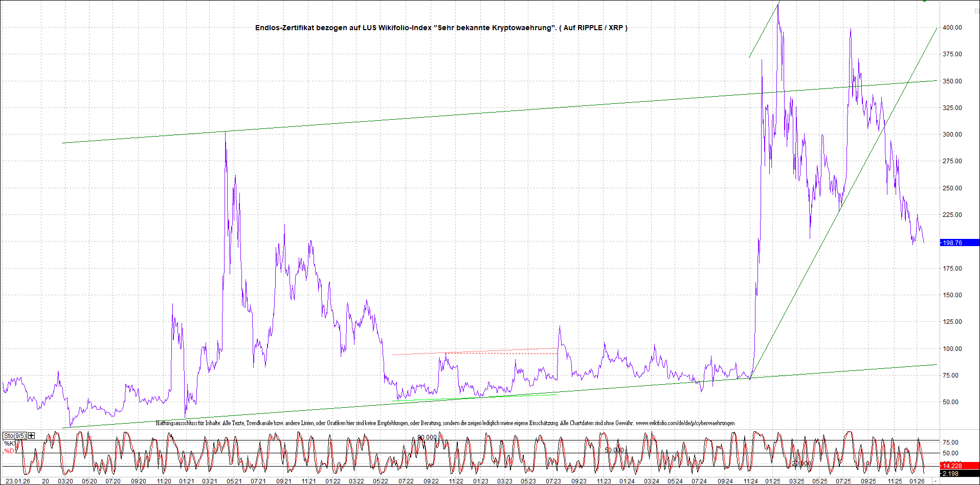Click the red 14.228 stochastic value tag
Screen dimensions: 980x485
click(x=952, y=466)
